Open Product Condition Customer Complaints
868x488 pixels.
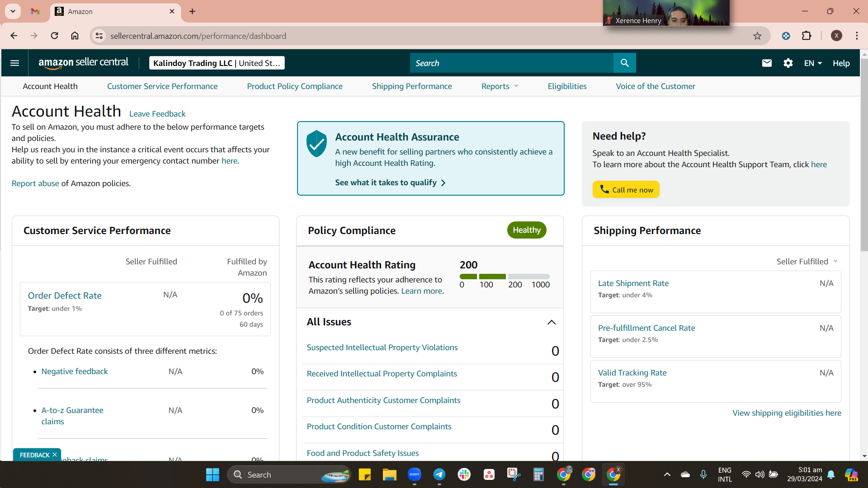(379, 427)
